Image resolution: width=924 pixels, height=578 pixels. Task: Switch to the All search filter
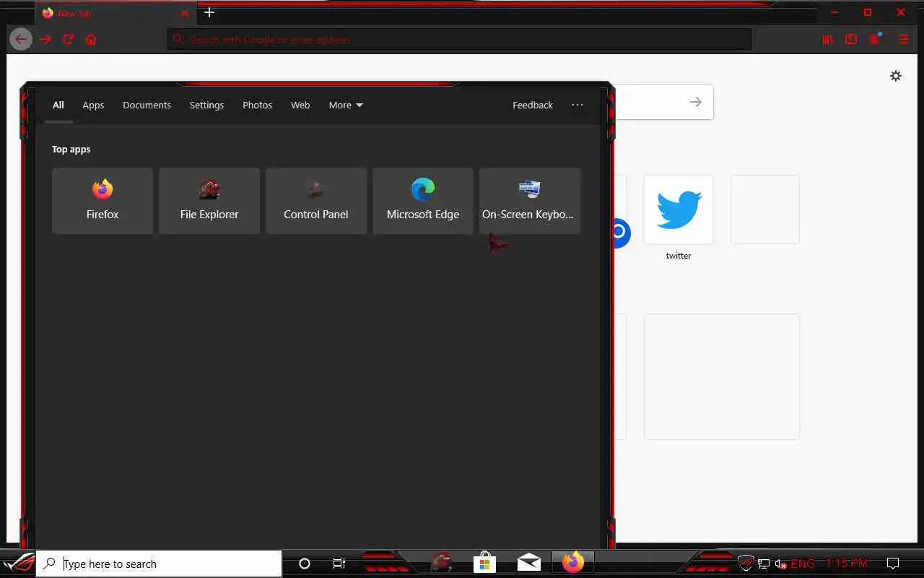coord(58,105)
